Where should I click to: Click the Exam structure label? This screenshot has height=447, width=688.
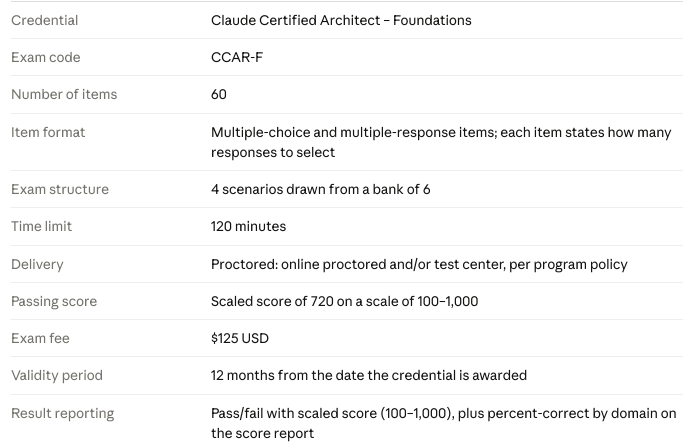(x=60, y=190)
